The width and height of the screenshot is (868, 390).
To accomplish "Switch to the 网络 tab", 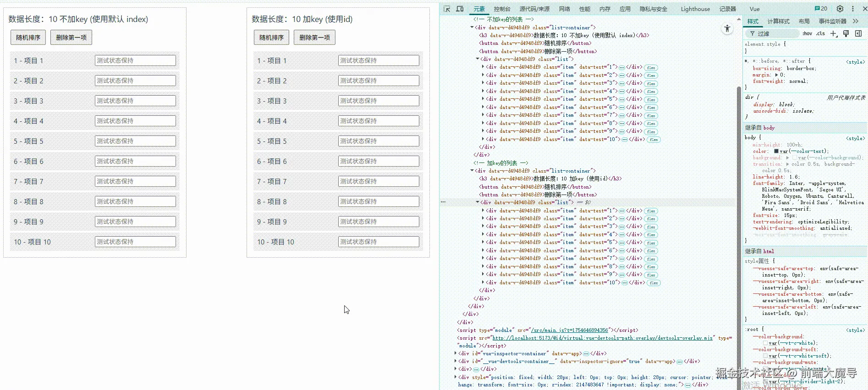I will coord(565,9).
